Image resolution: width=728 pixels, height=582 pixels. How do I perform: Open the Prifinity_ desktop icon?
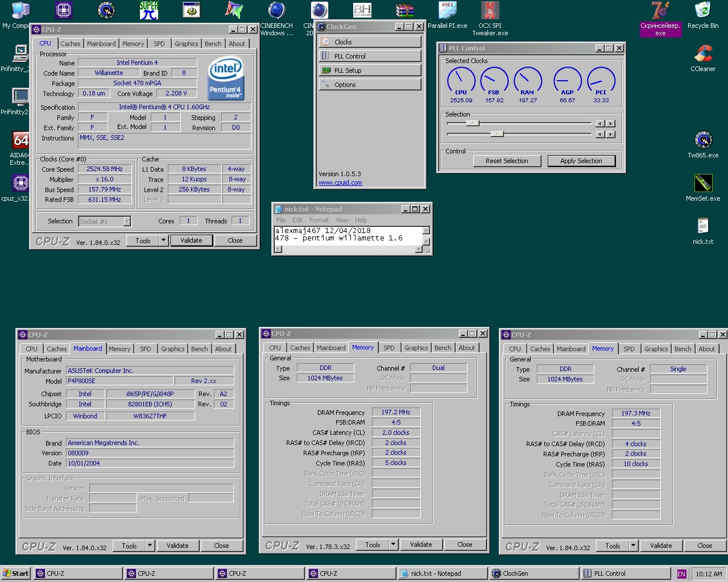(20, 53)
